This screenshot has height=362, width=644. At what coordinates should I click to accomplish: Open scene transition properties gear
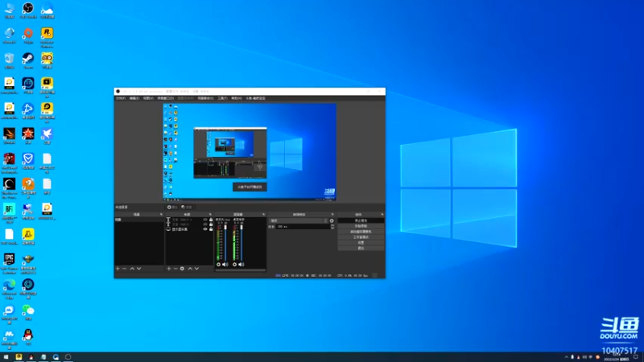(332, 220)
